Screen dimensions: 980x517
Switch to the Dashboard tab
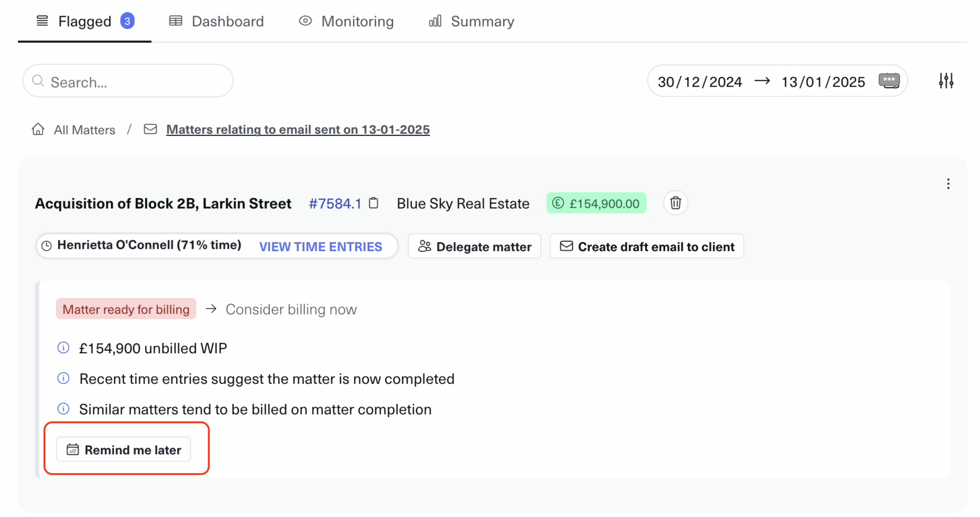coord(217,21)
